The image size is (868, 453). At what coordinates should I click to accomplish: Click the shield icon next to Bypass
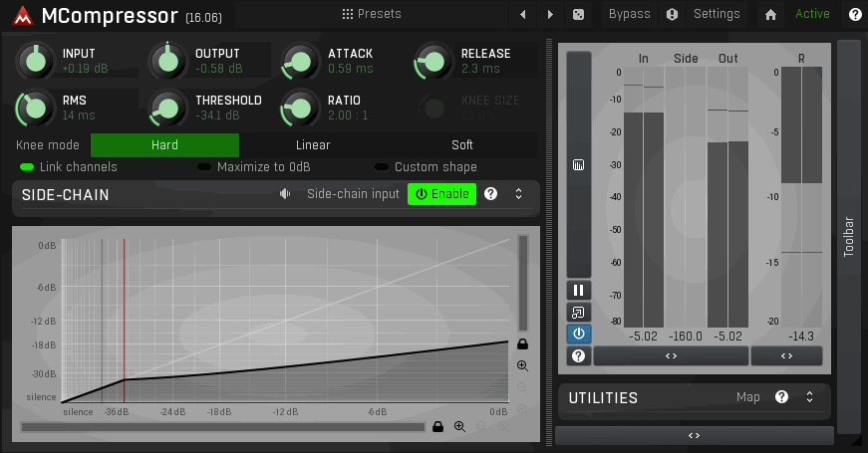pos(672,14)
